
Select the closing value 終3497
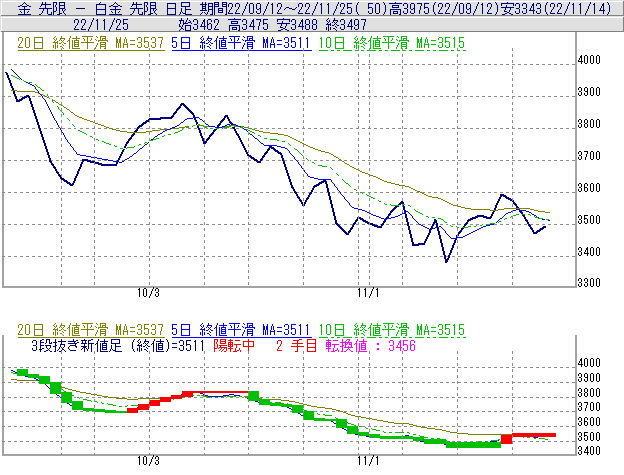[x=346, y=25]
